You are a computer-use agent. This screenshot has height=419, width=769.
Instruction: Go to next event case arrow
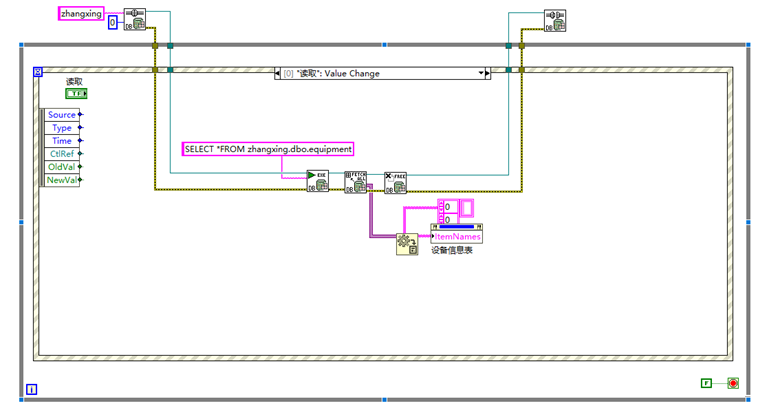click(x=487, y=74)
